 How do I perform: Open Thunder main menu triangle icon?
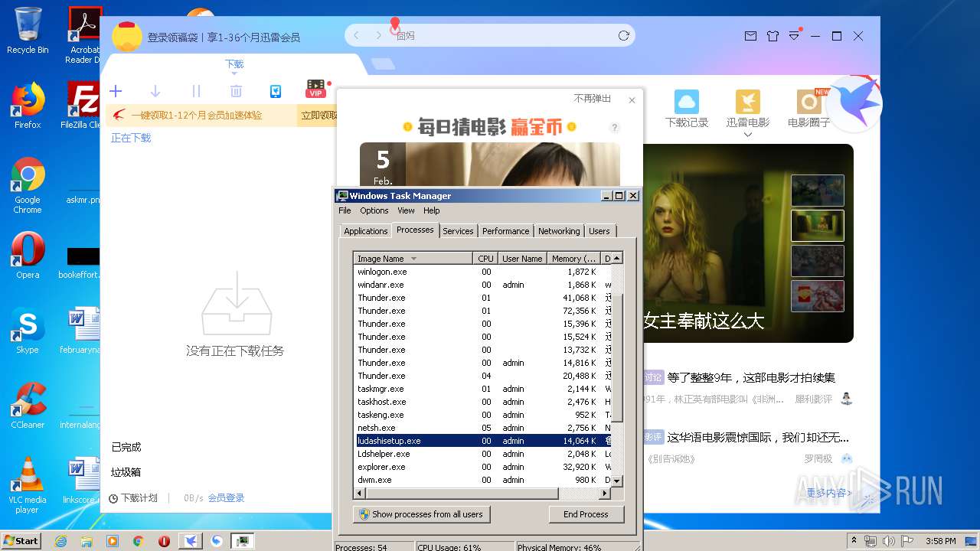click(x=795, y=36)
